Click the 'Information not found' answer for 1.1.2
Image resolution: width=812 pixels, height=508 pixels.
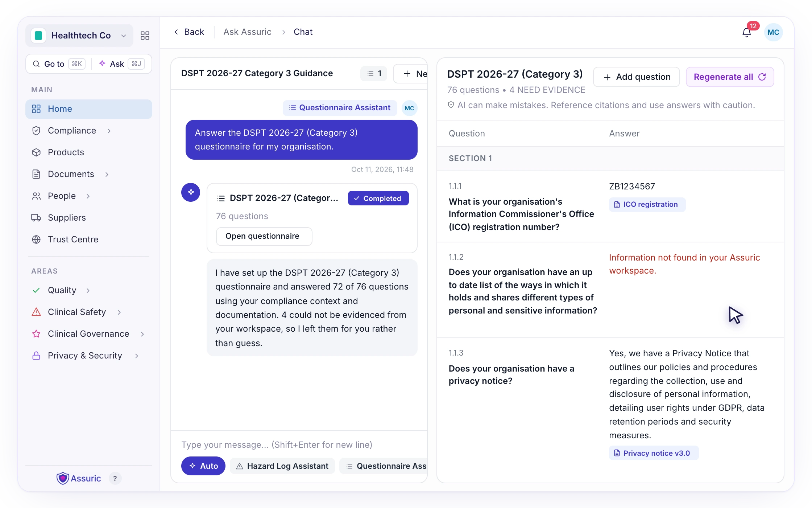(684, 264)
